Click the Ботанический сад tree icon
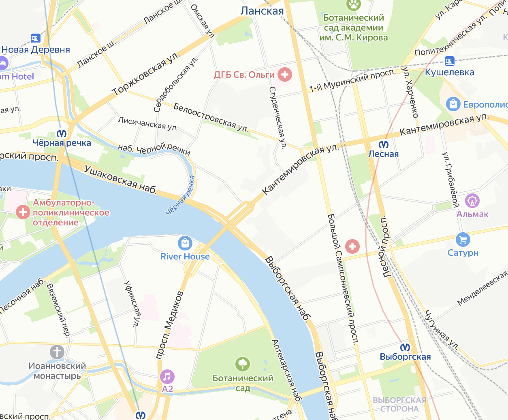 [243, 364]
